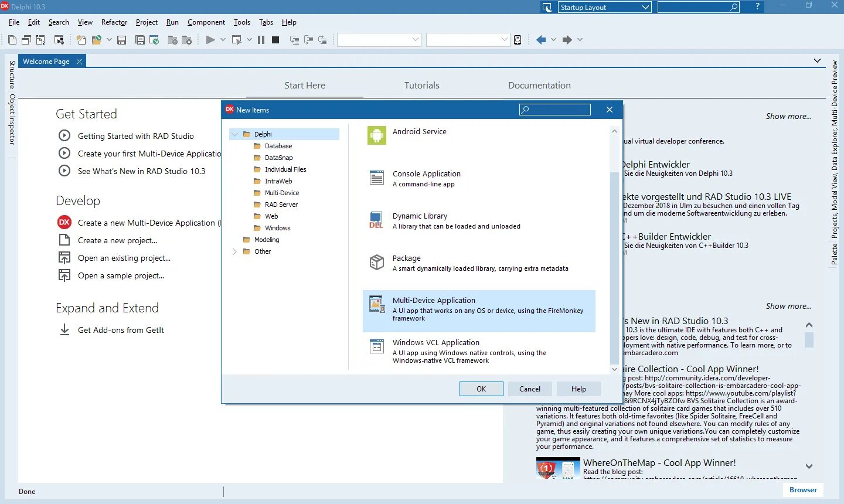This screenshot has height=504, width=844.
Task: Click Show more above the developer conference news
Action: pos(788,116)
